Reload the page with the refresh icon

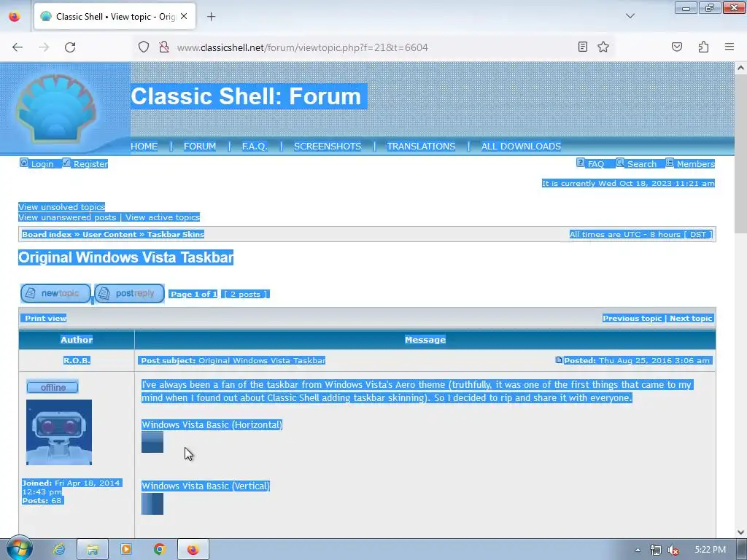click(70, 47)
